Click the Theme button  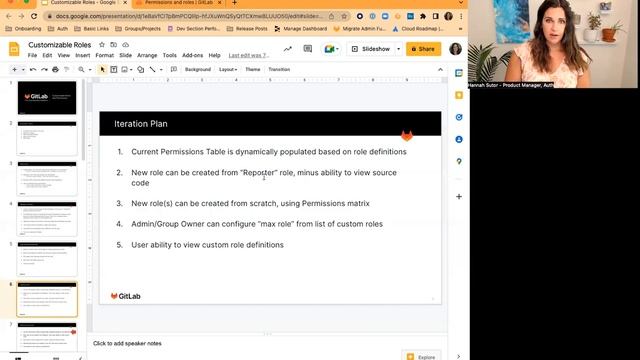(253, 69)
